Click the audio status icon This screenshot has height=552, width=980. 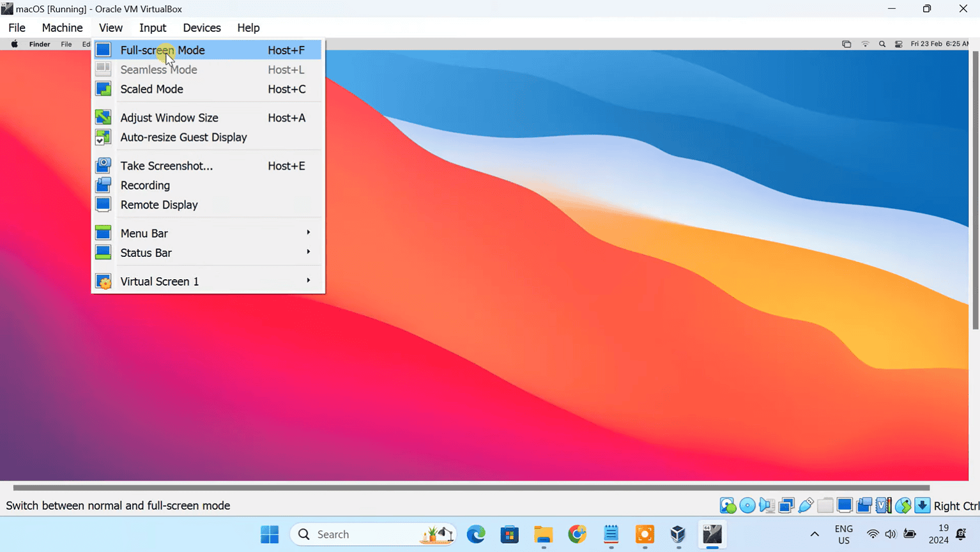[x=767, y=505]
